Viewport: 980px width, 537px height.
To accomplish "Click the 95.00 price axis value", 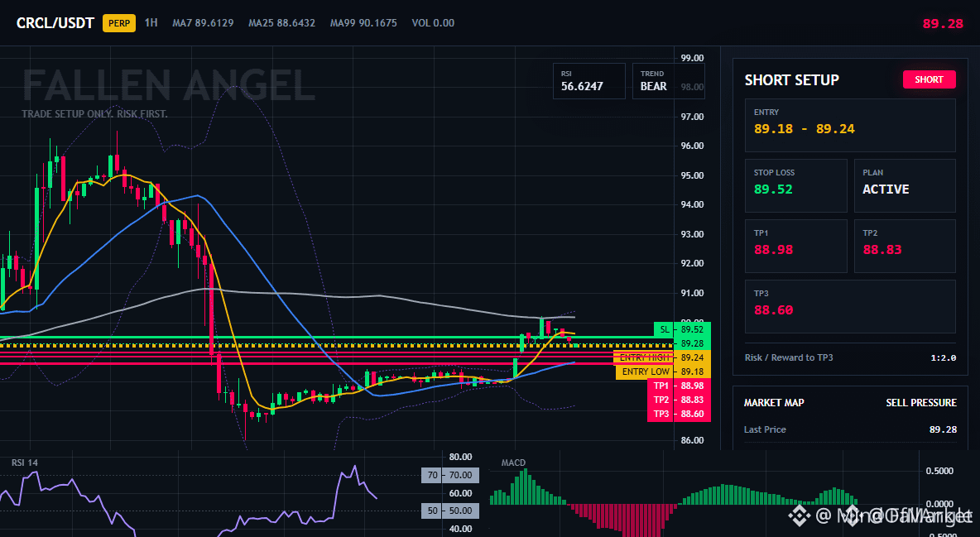I will [x=692, y=175].
